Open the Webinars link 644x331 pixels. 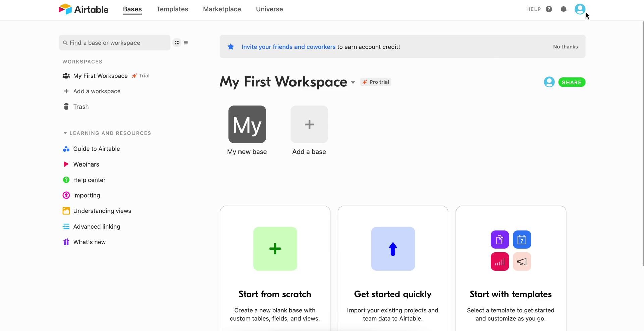click(86, 164)
